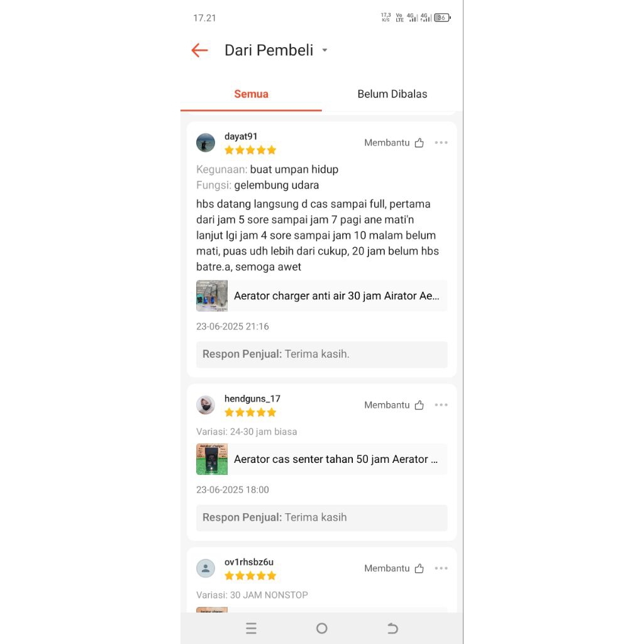
Task: Open Aerator charger anti air product link
Action: 336,296
